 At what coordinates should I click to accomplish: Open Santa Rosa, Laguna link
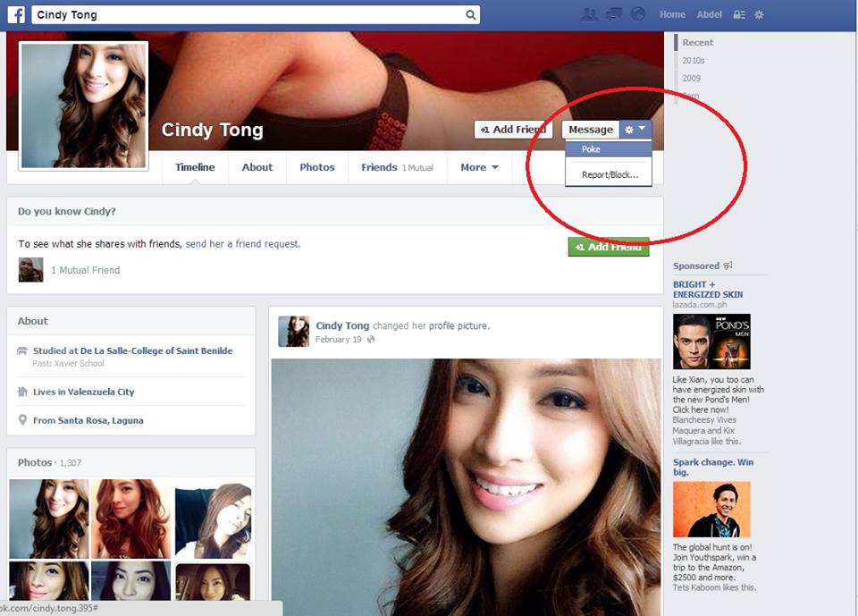[x=101, y=420]
